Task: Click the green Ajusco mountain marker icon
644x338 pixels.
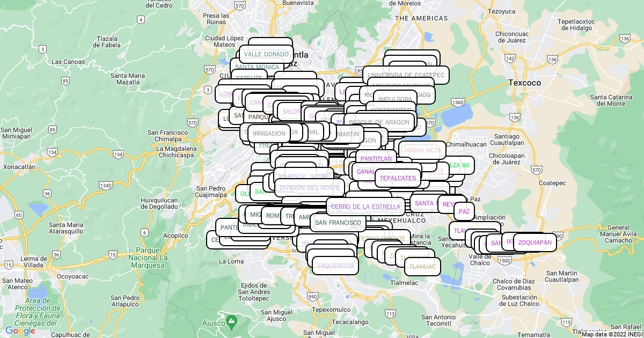Action: (231, 321)
